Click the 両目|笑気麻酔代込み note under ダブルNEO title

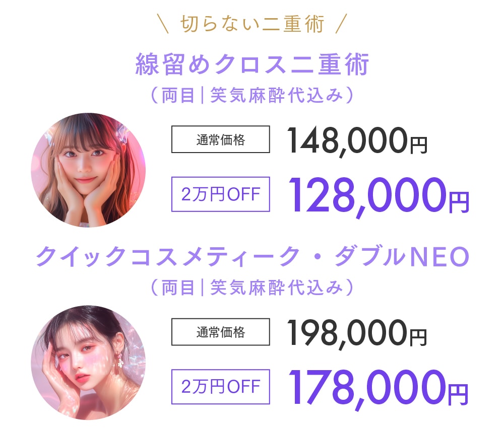tap(251, 287)
